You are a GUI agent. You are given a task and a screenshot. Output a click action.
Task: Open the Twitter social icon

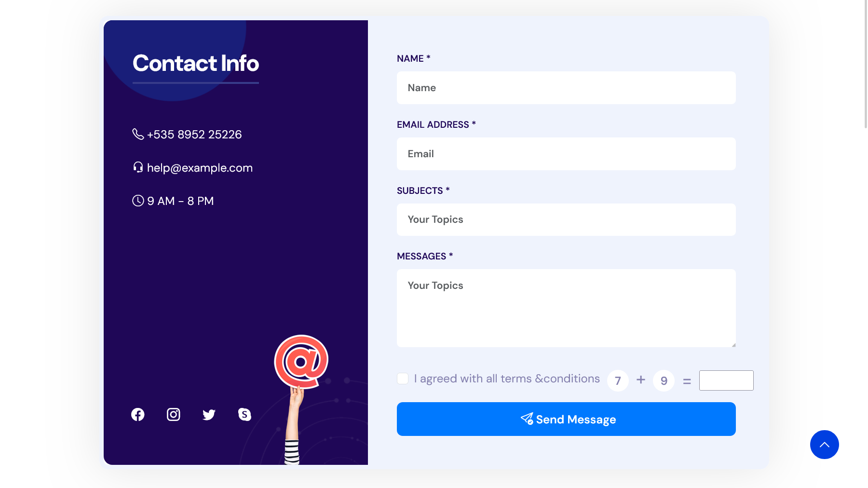point(209,414)
